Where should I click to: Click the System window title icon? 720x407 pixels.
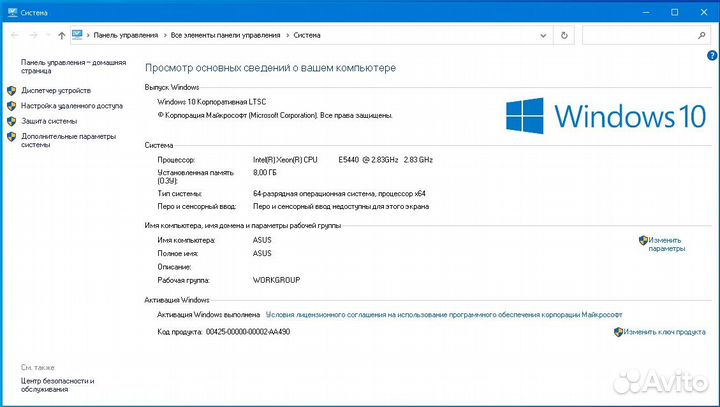(12, 12)
